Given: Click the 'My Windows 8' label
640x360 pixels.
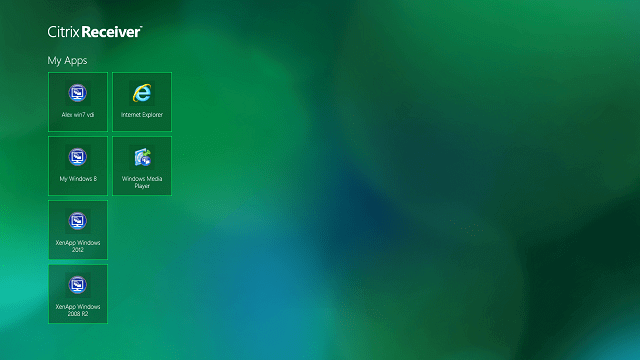Looking at the screenshot, I should pos(78,179).
